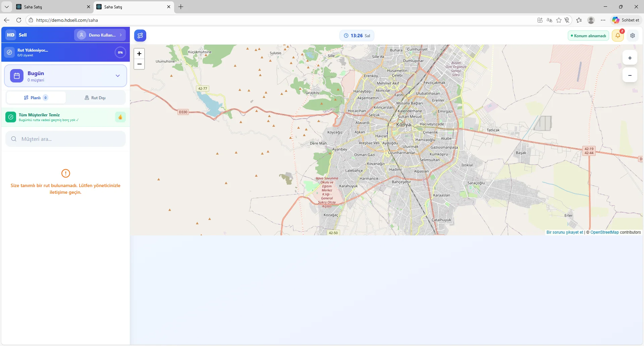Click the OpenStreetMap link
The image size is (644, 346).
tap(604, 232)
